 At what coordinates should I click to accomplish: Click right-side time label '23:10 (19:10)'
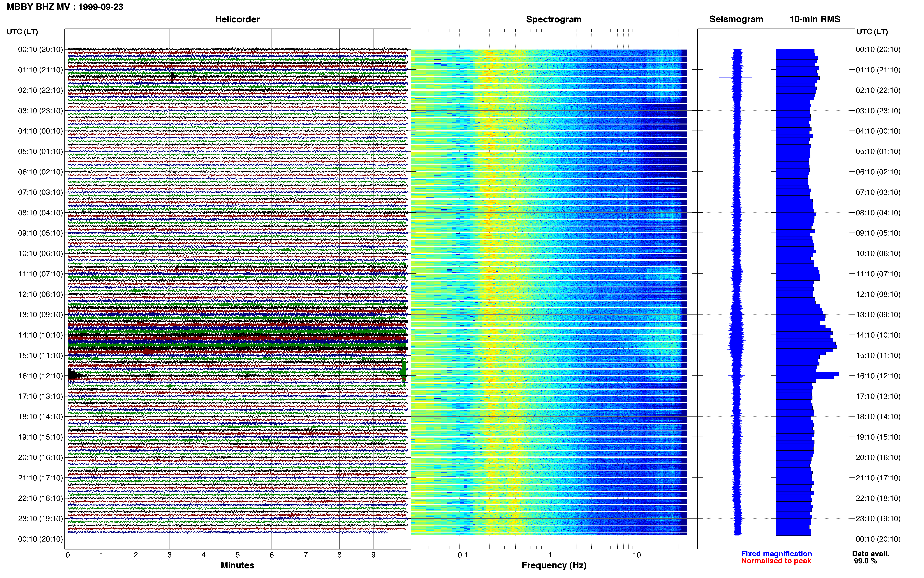pos(878,519)
